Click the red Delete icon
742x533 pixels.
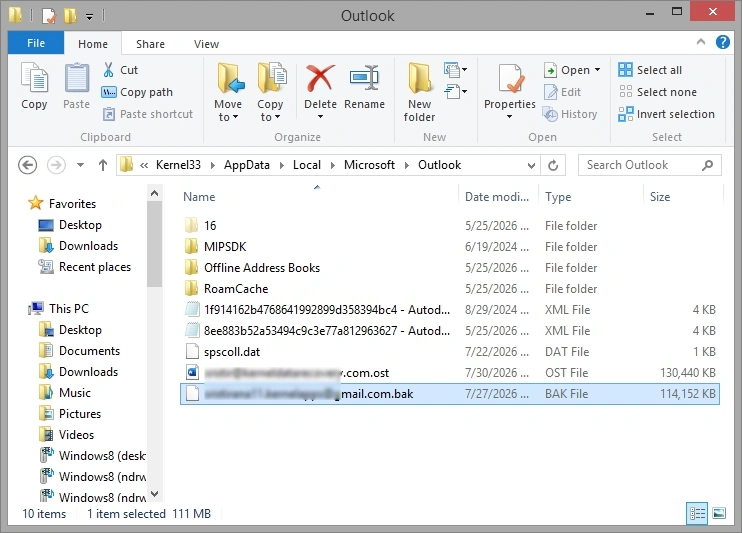click(x=320, y=78)
